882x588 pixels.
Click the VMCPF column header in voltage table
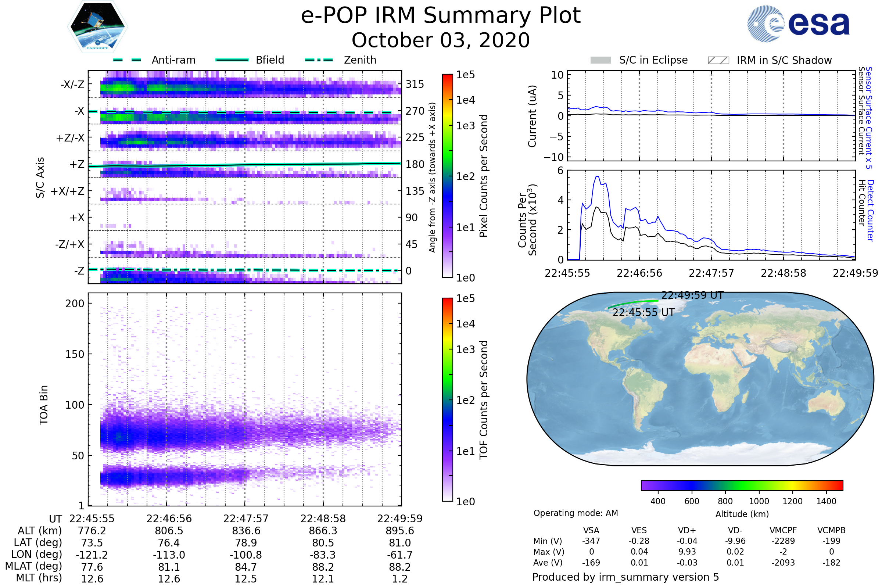[783, 530]
